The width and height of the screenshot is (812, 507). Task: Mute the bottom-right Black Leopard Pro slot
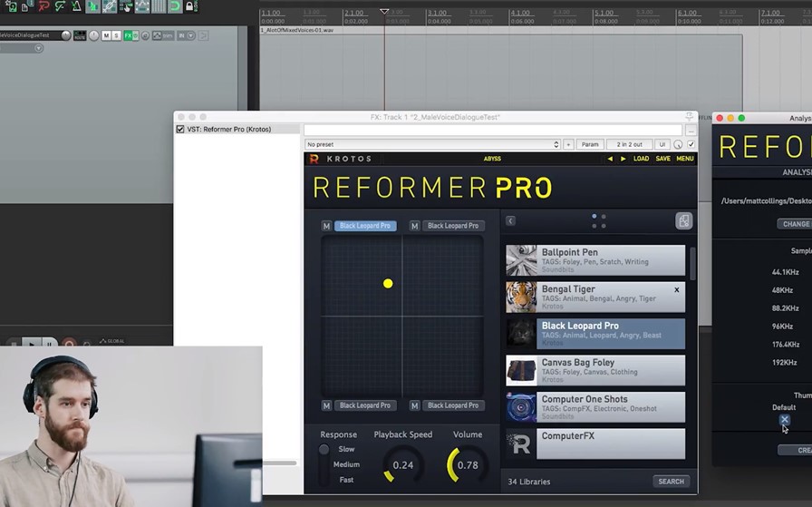point(414,406)
